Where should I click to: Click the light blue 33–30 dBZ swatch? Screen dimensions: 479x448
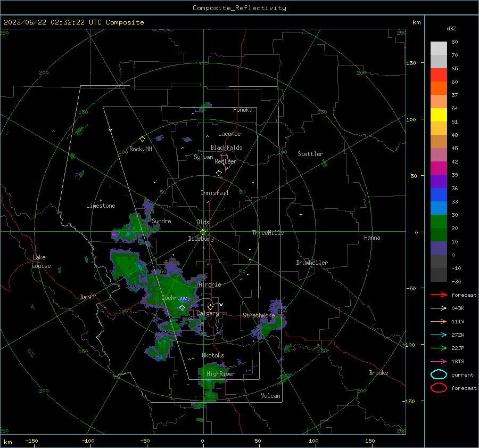tap(439, 208)
